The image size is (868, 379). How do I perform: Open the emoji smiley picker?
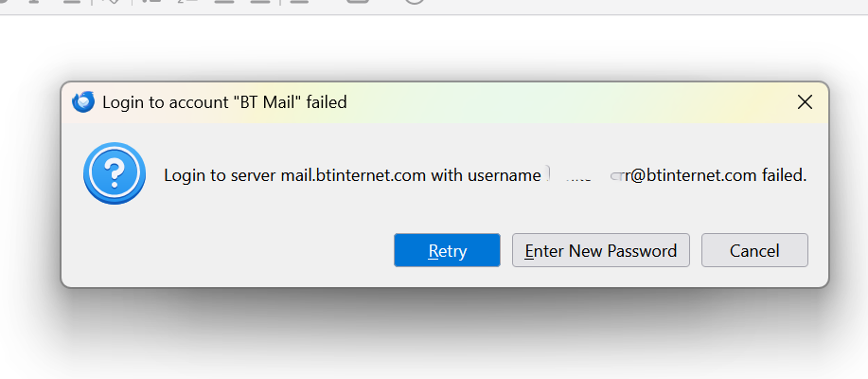coord(414,2)
